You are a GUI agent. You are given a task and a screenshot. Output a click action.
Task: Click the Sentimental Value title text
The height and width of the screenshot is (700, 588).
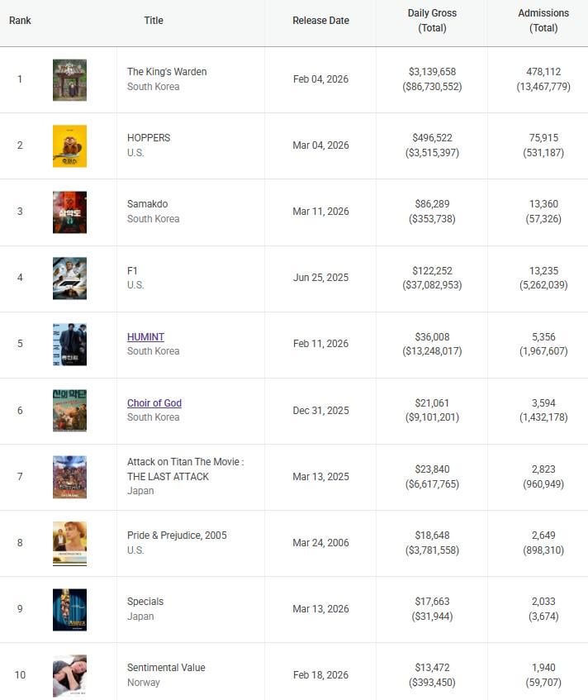166,668
